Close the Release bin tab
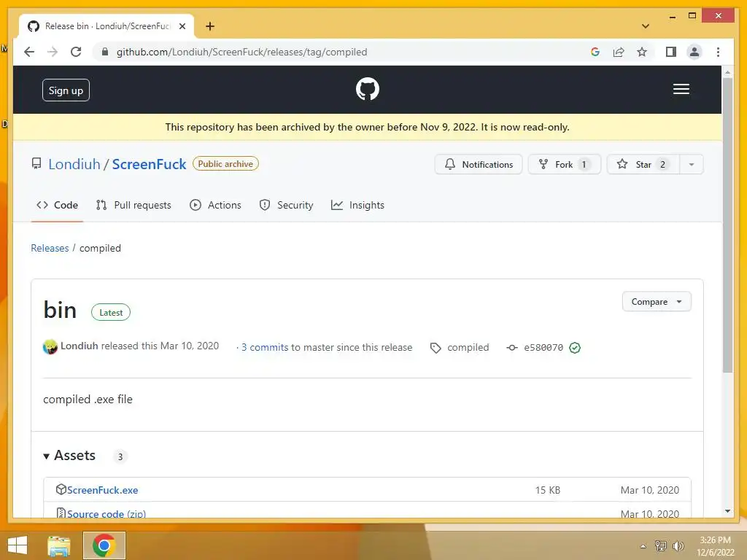 pyautogui.click(x=182, y=26)
